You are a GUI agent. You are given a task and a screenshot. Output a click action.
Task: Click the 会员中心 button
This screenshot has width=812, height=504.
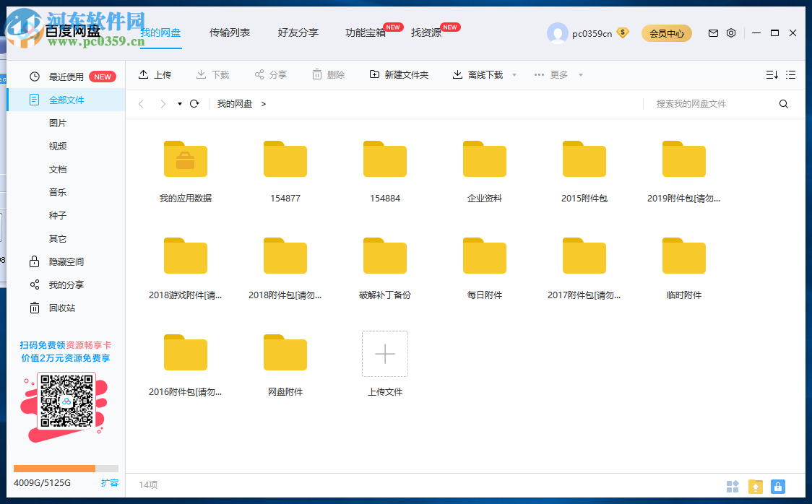[x=666, y=32]
